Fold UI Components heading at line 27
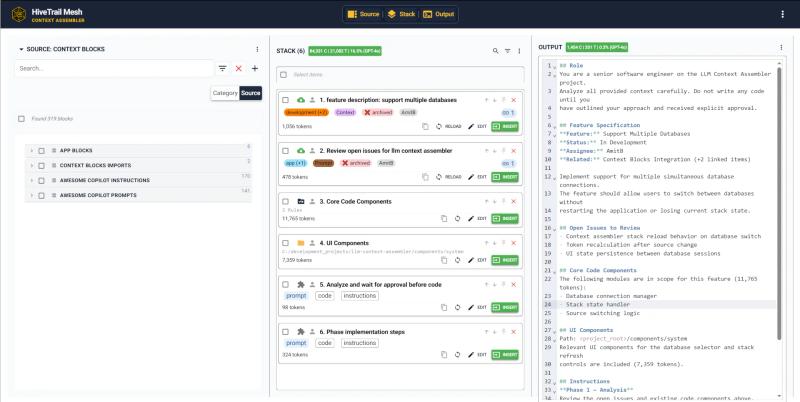 (555, 331)
